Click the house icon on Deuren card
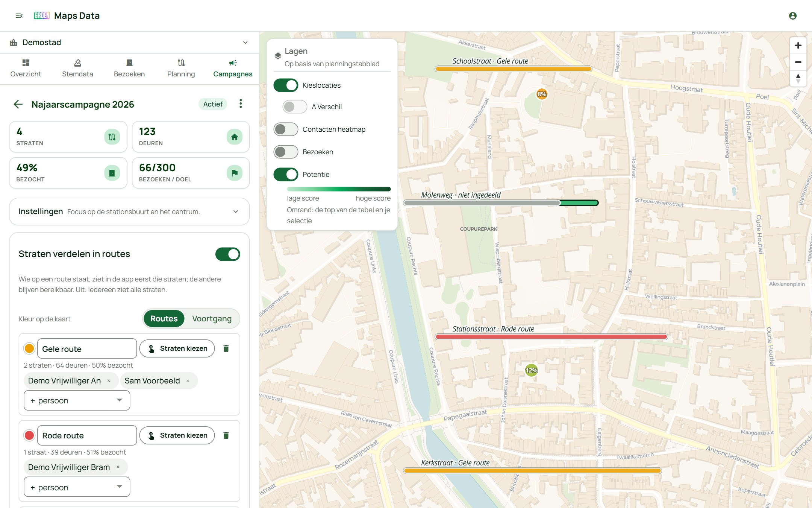Image resolution: width=812 pixels, height=508 pixels. 234,137
